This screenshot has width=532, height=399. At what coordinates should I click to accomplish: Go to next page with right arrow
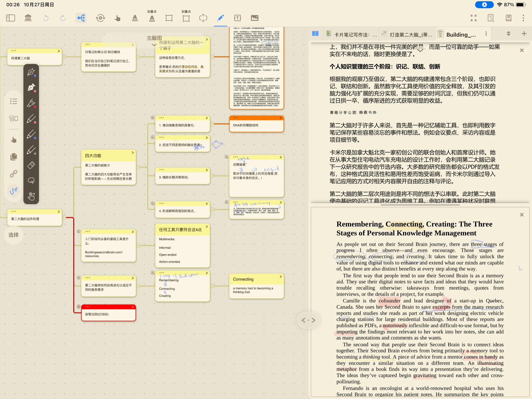click(314, 320)
